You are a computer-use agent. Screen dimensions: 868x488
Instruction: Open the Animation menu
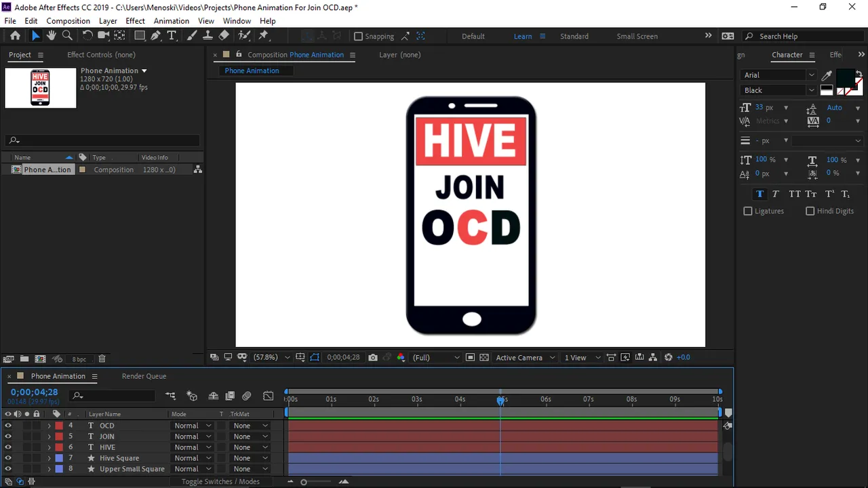click(x=171, y=21)
